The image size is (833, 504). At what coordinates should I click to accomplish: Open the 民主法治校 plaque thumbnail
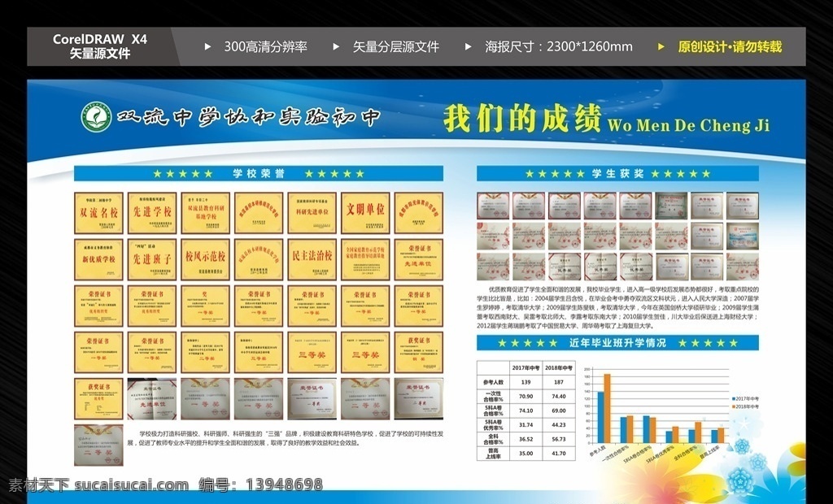(312, 259)
